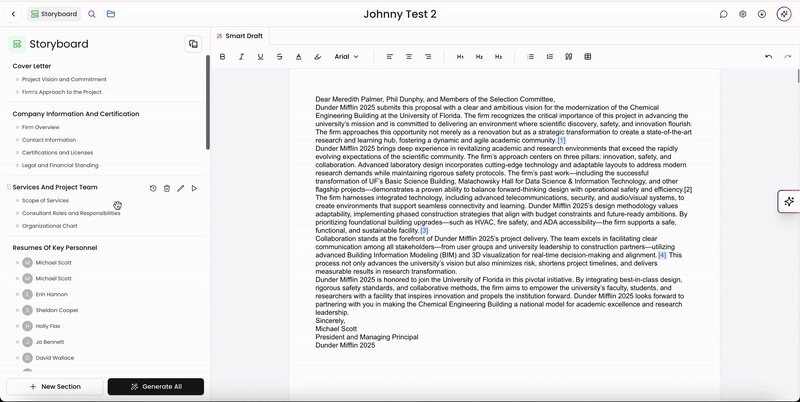The width and height of the screenshot is (800, 402).
Task: Open the text color picker
Action: (298, 57)
